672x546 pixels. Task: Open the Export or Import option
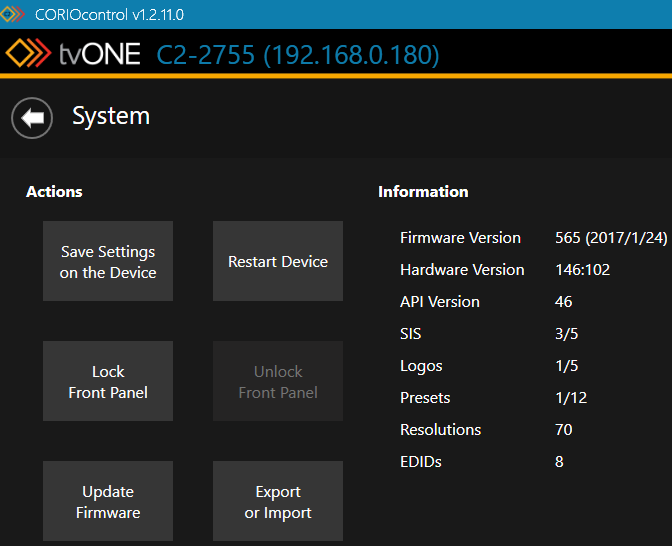[x=278, y=501]
